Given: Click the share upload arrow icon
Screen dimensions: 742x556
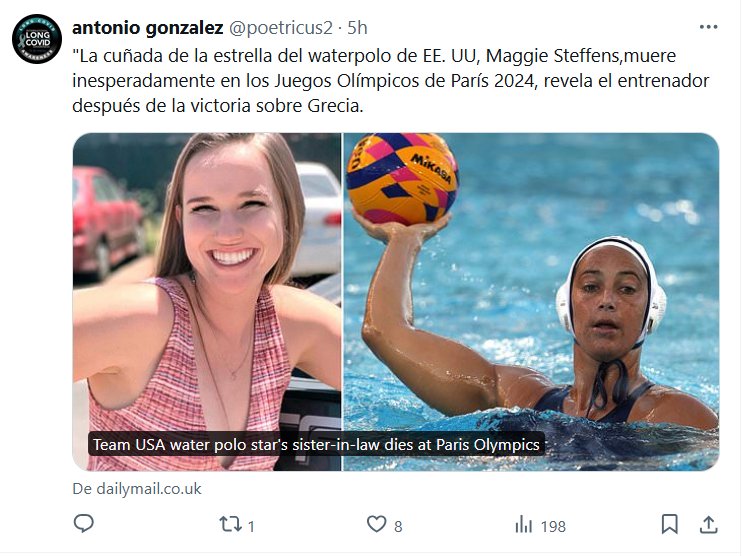Looking at the screenshot, I should (x=708, y=524).
